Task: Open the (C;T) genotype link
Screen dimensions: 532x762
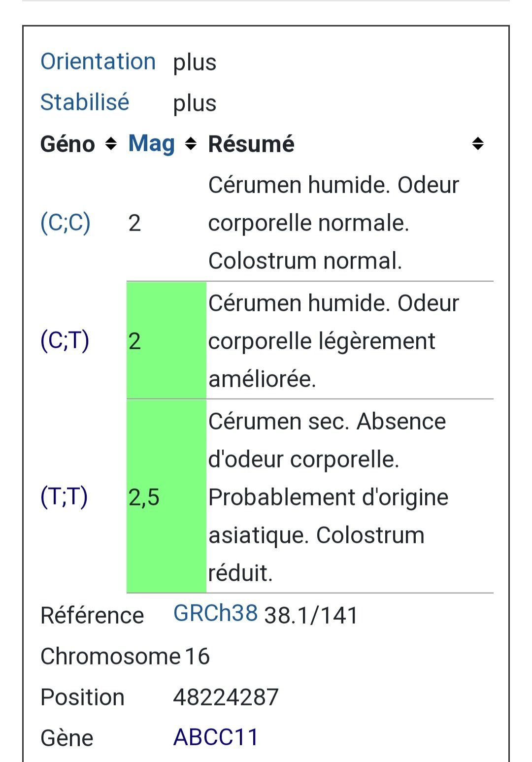Action: pyautogui.click(x=65, y=340)
